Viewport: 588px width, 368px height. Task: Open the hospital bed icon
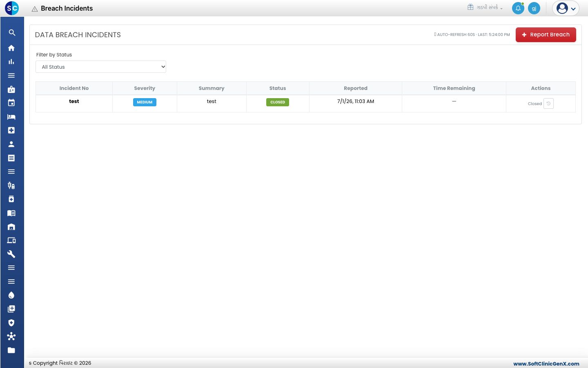(x=11, y=117)
